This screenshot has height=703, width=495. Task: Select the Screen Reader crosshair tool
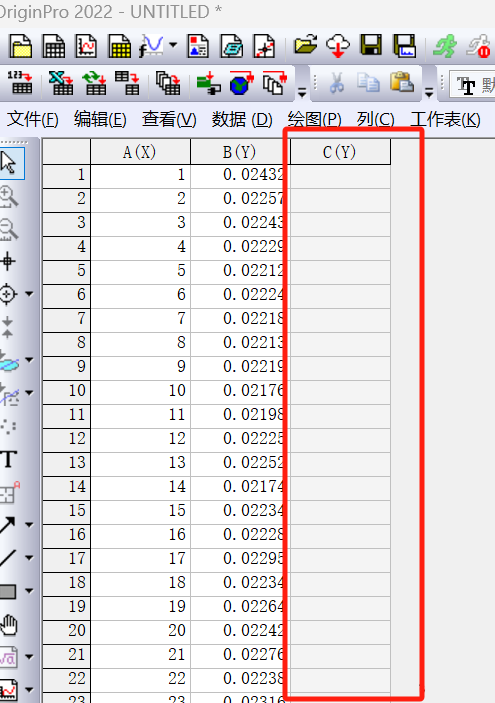(8, 261)
